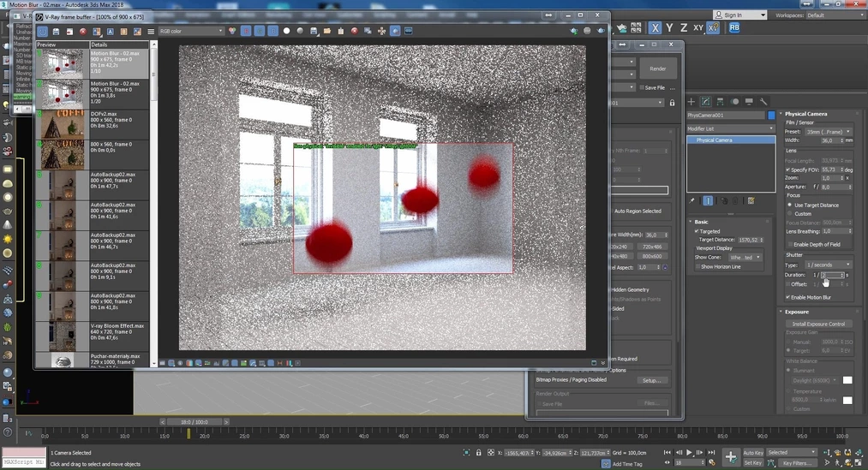This screenshot has height=470, width=868.
Task: Switch to monochrome gray sphere icon
Action: 300,31
